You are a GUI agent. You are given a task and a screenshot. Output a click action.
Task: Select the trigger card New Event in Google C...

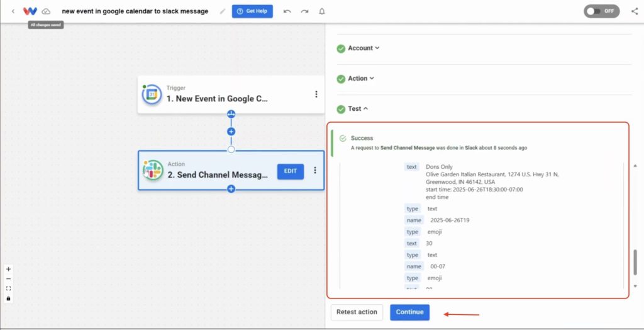pos(231,94)
